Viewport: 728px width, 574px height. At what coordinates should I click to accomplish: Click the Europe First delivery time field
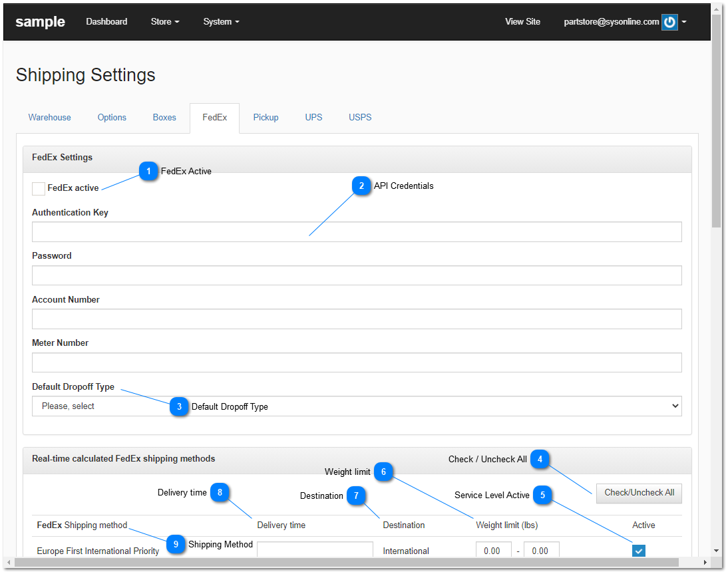click(315, 550)
